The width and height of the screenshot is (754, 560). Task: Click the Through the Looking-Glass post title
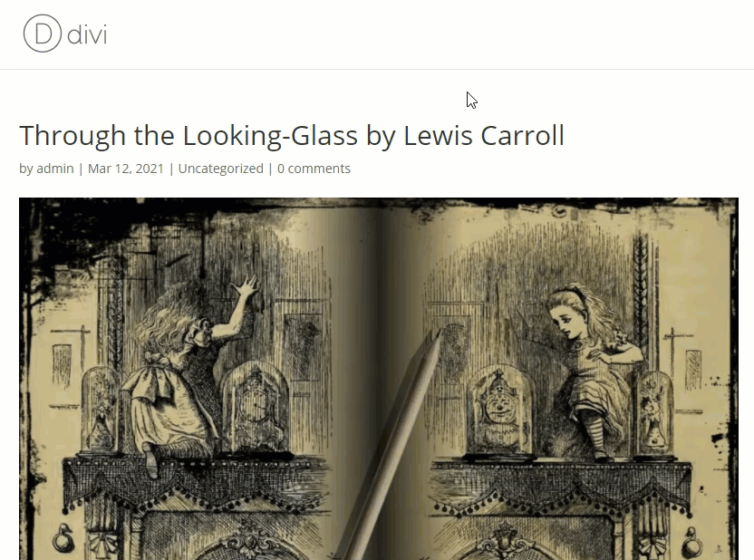point(292,136)
